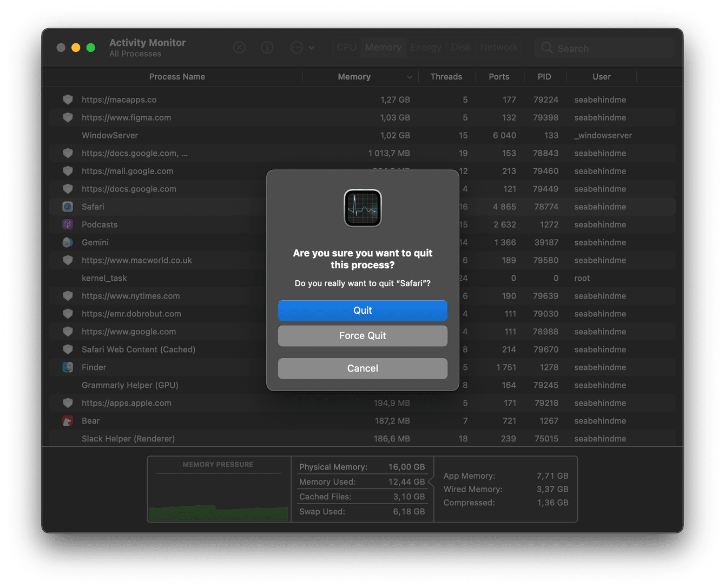Confirm with the blue Quit button
This screenshot has width=725, height=588.
coord(362,310)
